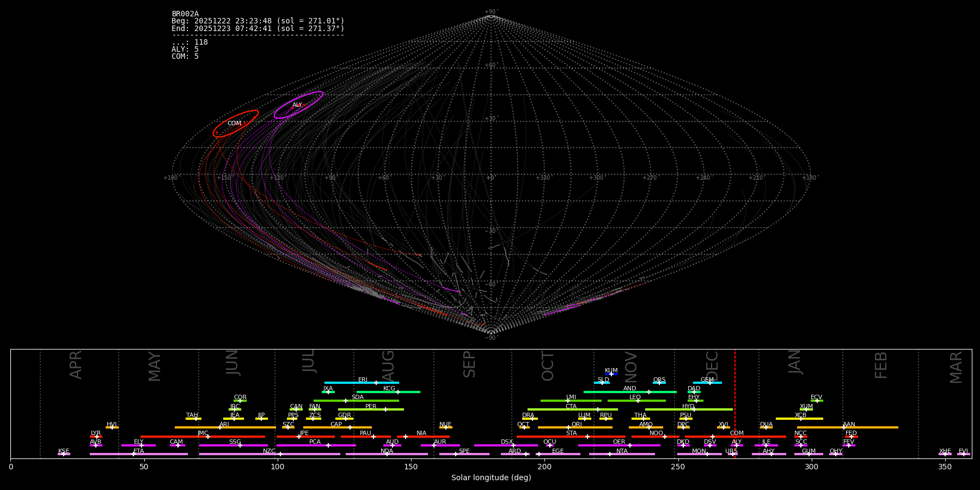The width and height of the screenshot is (980, 490).
Task: Click the +300 longitude label
Action: 596,177
